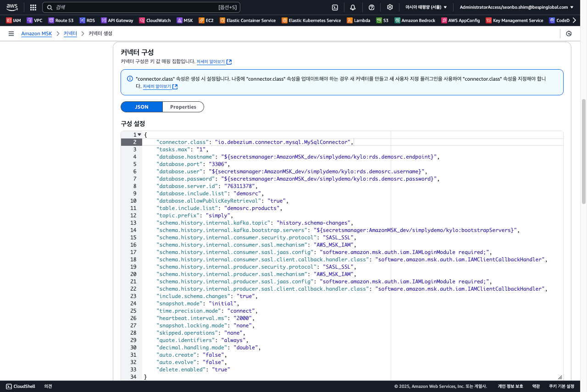Screen dimensions: 587x392
Task: Open VPC bookmark shortcut
Action: [x=34, y=20]
